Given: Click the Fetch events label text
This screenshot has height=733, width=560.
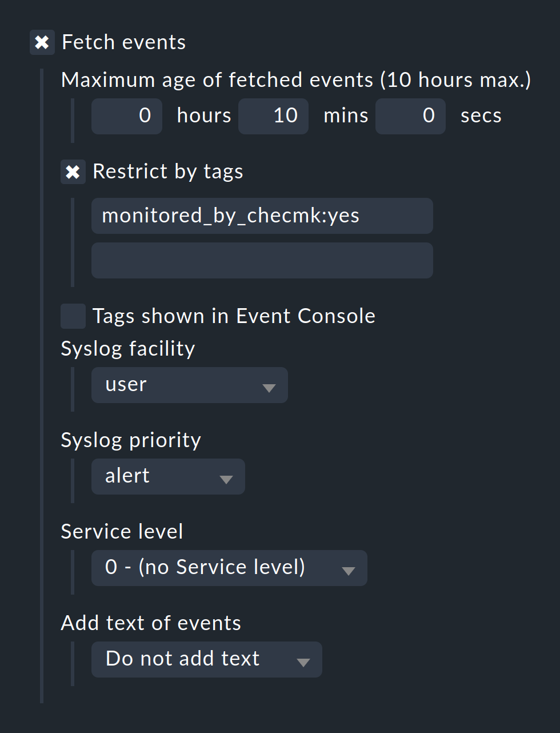Looking at the screenshot, I should [x=123, y=42].
